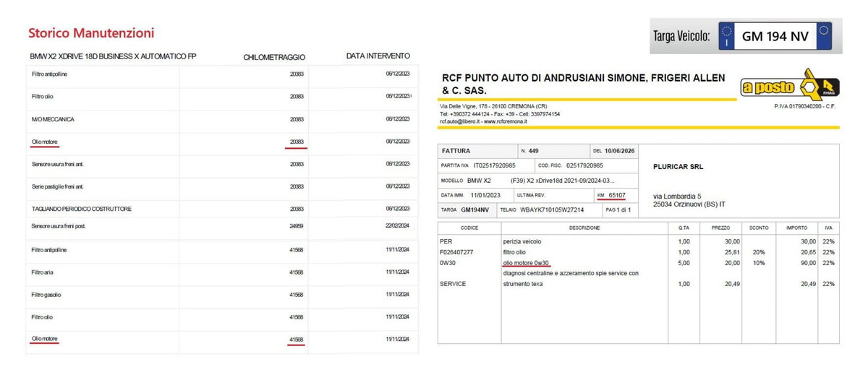Select 'Filtro antipolline' in the 41568 km row
The image size is (868, 380).
[50, 250]
